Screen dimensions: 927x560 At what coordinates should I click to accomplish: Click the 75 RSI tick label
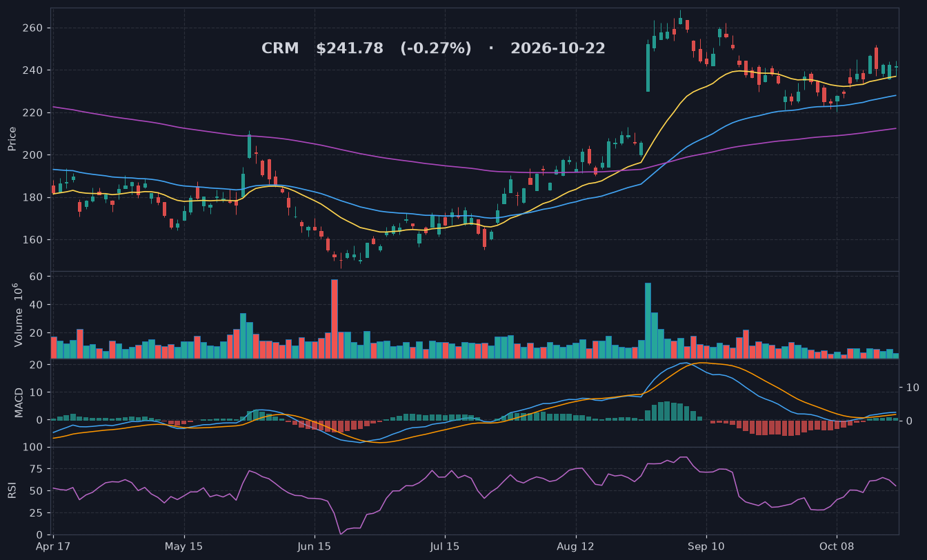pyautogui.click(x=36, y=470)
